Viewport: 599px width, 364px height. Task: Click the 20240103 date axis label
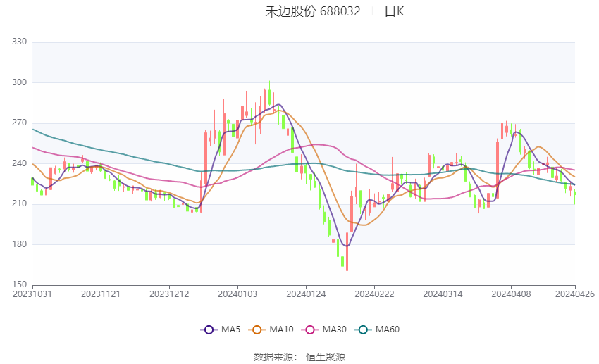(x=237, y=294)
